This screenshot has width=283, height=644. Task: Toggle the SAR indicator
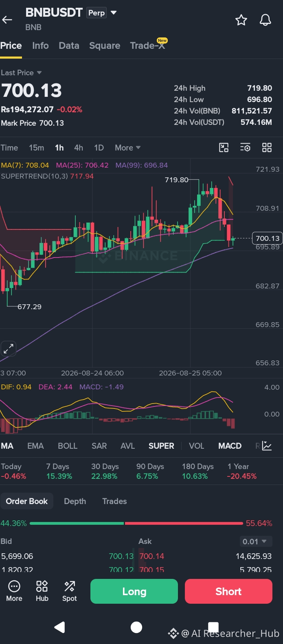[x=99, y=446]
